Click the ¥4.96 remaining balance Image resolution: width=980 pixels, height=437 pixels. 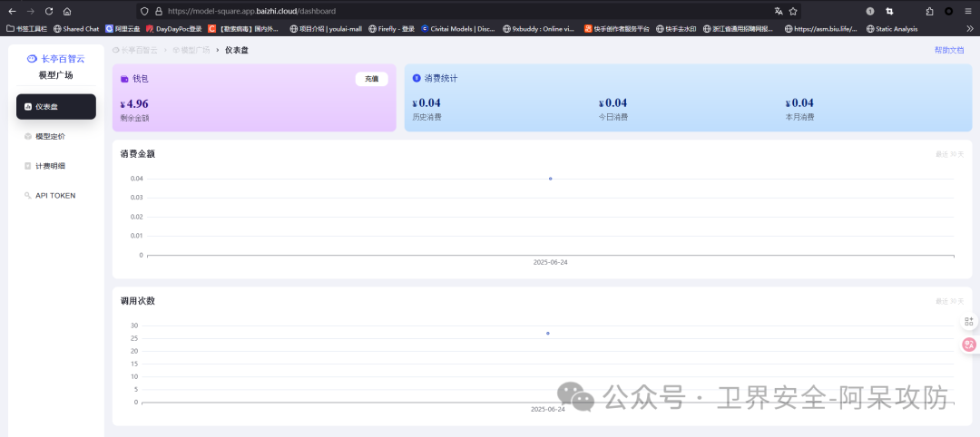click(x=134, y=103)
